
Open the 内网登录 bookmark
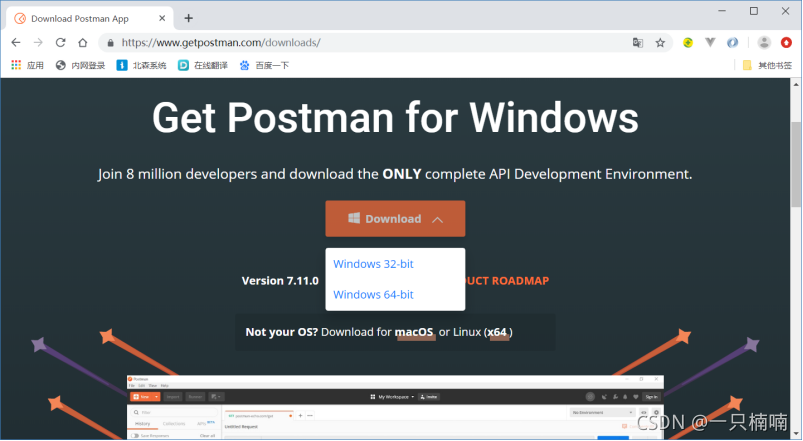80,65
